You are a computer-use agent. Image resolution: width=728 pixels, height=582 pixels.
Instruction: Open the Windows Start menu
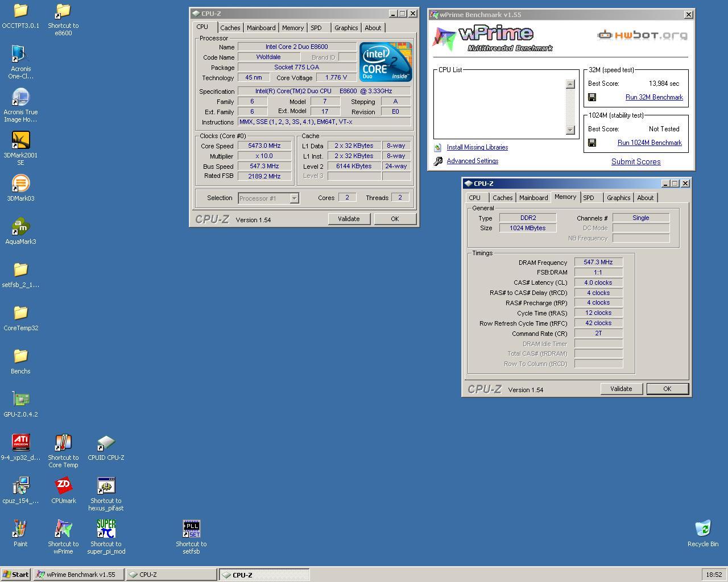coord(16,575)
